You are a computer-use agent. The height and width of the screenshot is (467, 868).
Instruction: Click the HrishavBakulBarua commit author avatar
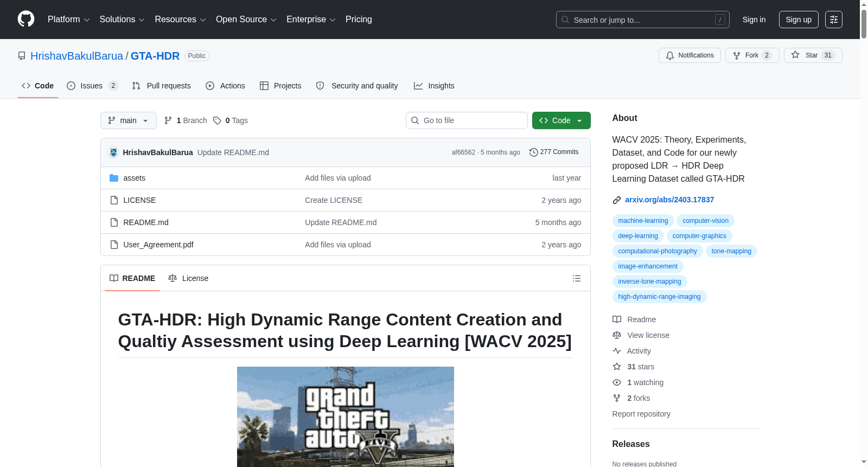click(x=113, y=152)
